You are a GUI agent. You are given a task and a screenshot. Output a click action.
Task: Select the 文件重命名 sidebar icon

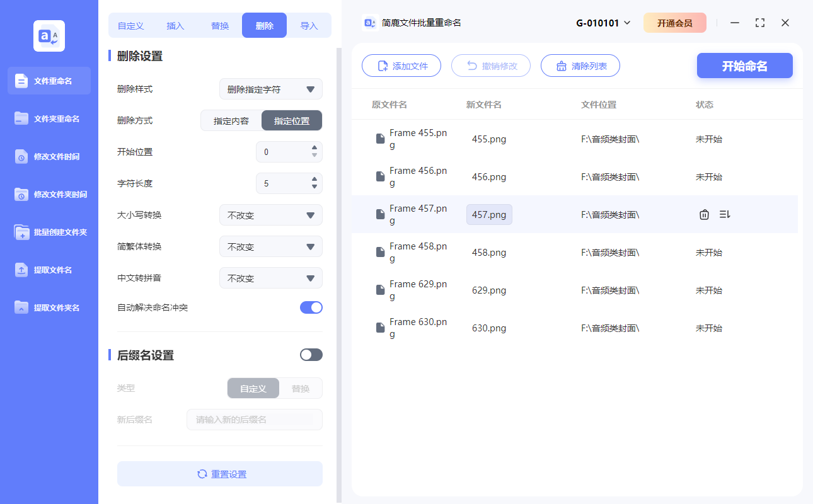click(x=49, y=81)
